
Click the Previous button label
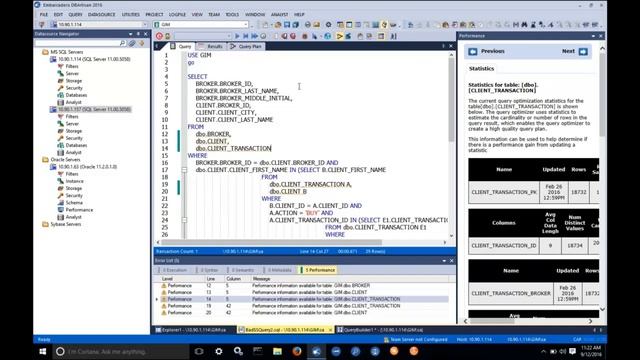493,51
